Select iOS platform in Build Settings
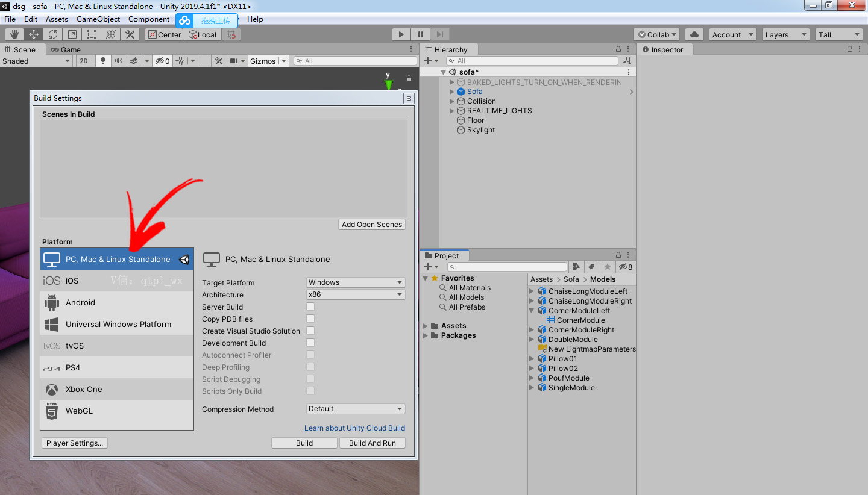The image size is (868, 495). point(117,281)
